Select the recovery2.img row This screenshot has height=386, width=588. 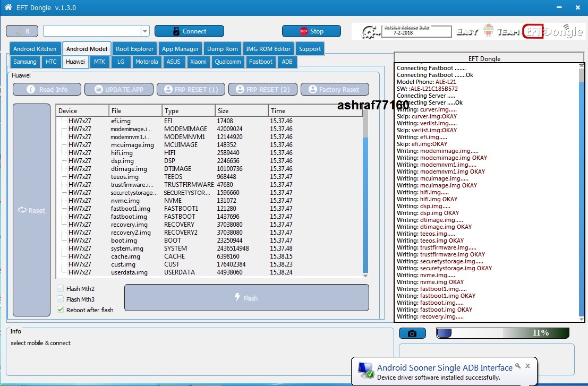click(x=210, y=233)
